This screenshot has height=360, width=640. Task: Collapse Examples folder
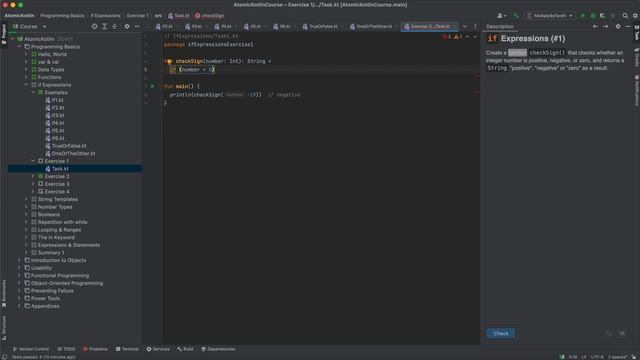pos(33,93)
